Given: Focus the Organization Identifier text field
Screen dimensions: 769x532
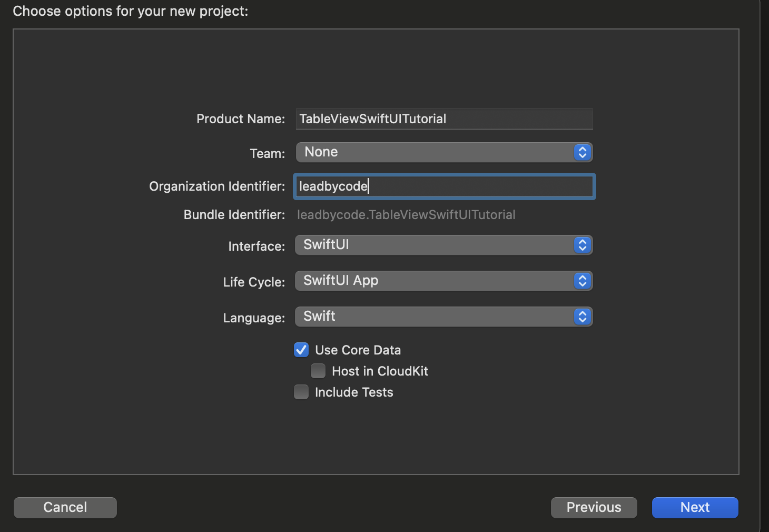Looking at the screenshot, I should click(444, 186).
